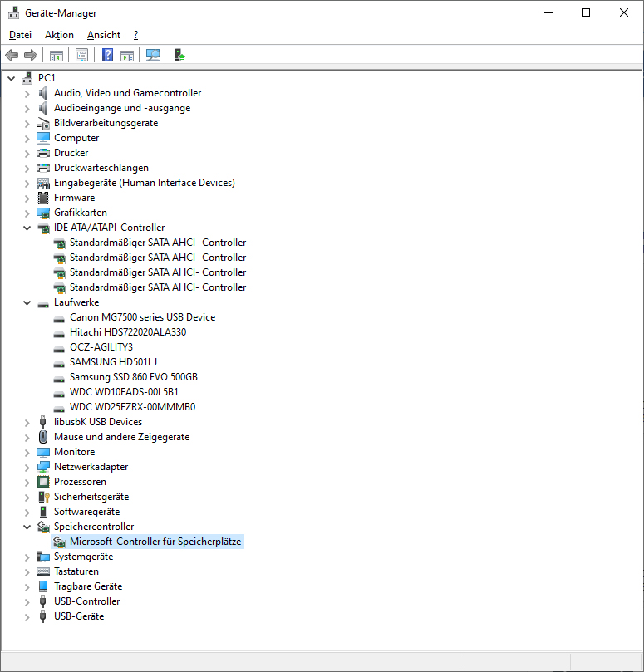The image size is (644, 672).
Task: Collapse the Speichercontroller category
Action: (27, 527)
